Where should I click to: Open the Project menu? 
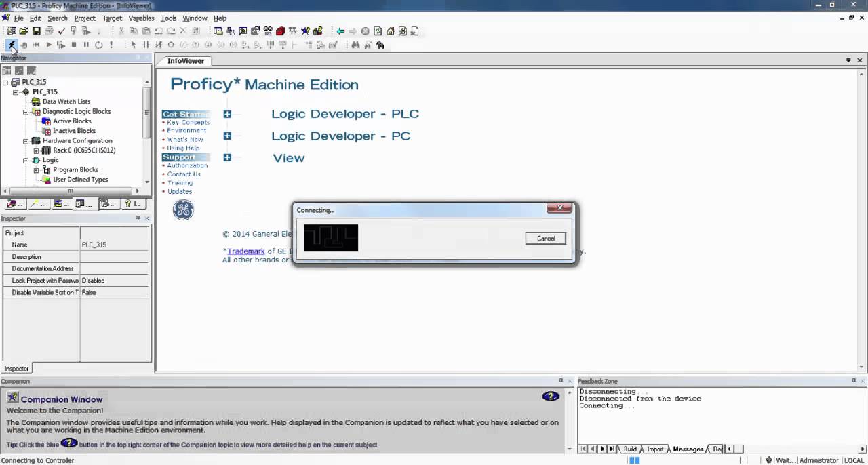tap(85, 18)
